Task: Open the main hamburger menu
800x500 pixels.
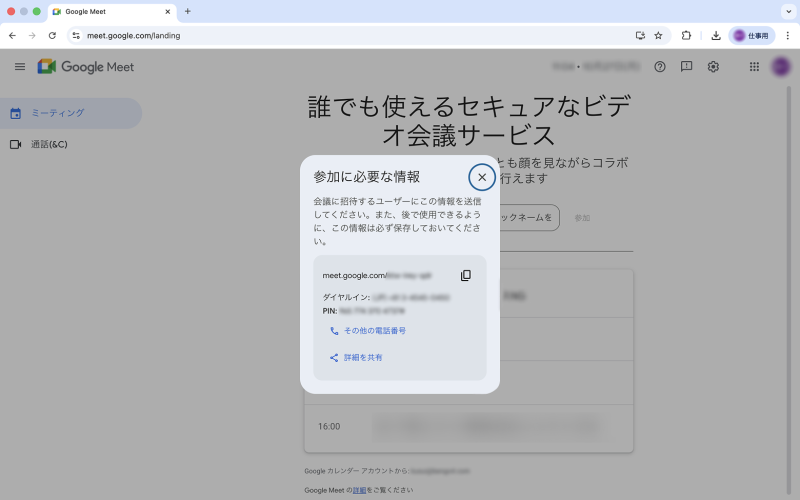Action: 20,67
